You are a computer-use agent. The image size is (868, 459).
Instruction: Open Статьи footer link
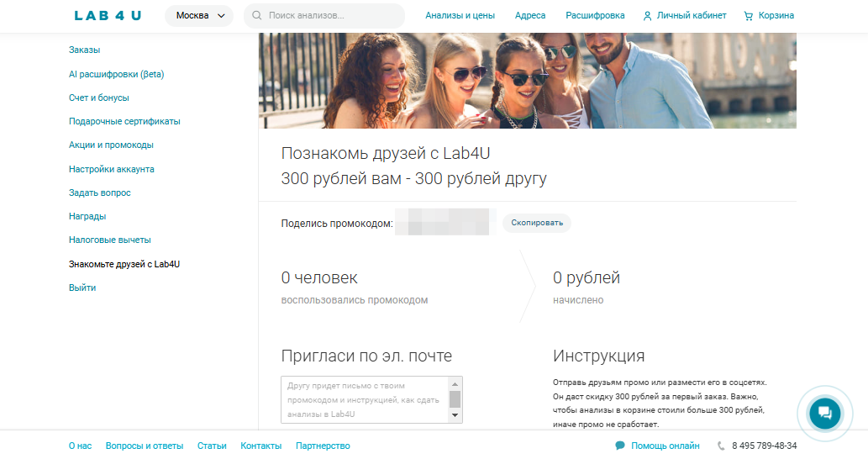coord(212,446)
